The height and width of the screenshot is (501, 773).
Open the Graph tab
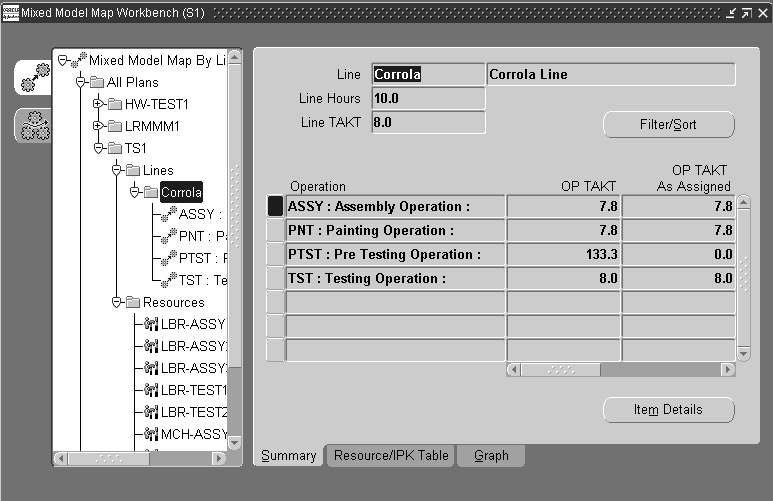click(x=491, y=455)
